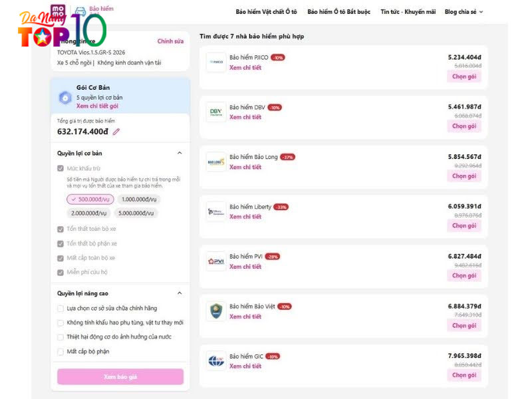The width and height of the screenshot is (532, 399).
Task: Open Bảo hiểm Ô tô Bắt buộc menu
Action: tap(339, 12)
